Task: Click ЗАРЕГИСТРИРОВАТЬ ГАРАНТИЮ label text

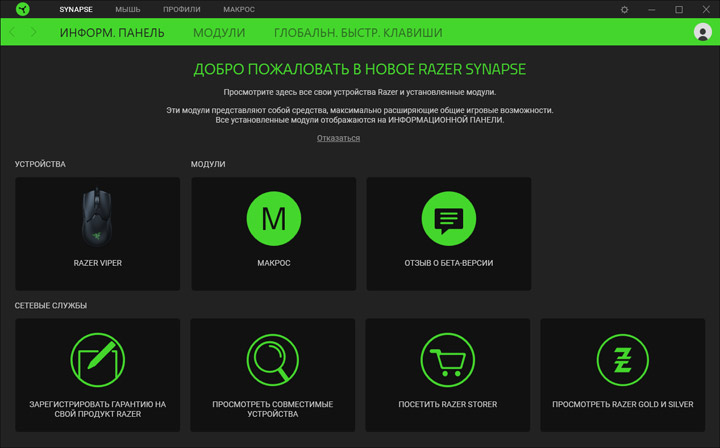Action: [97, 409]
